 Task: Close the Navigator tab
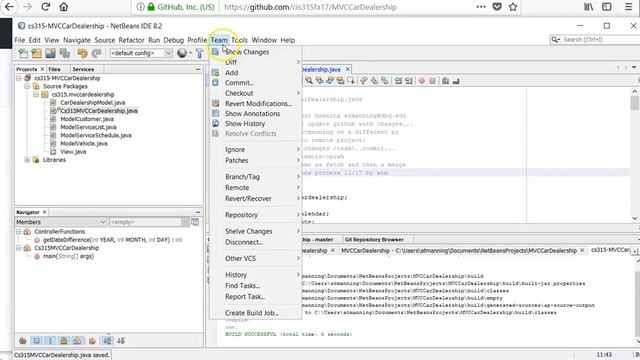pos(44,212)
